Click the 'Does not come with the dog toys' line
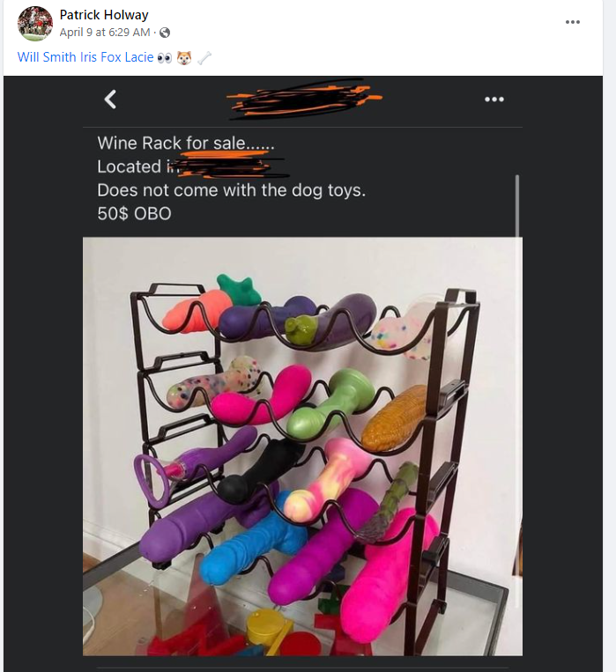This screenshot has width=616, height=672. (x=231, y=190)
